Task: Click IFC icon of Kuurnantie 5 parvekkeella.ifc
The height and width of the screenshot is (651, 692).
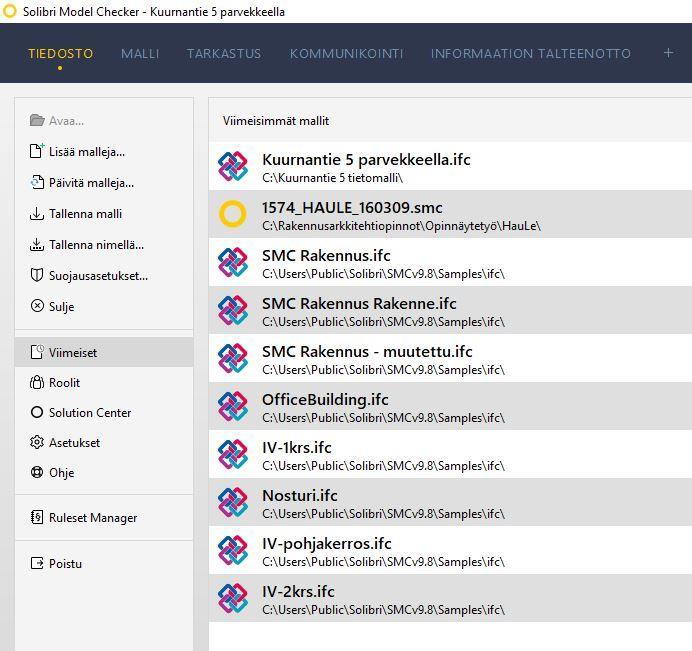Action: (x=233, y=166)
